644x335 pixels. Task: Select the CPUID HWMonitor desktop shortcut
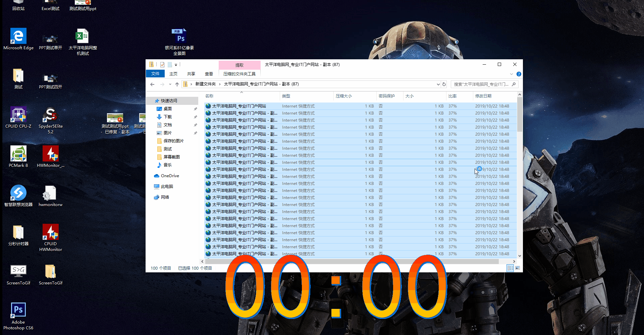(x=51, y=237)
